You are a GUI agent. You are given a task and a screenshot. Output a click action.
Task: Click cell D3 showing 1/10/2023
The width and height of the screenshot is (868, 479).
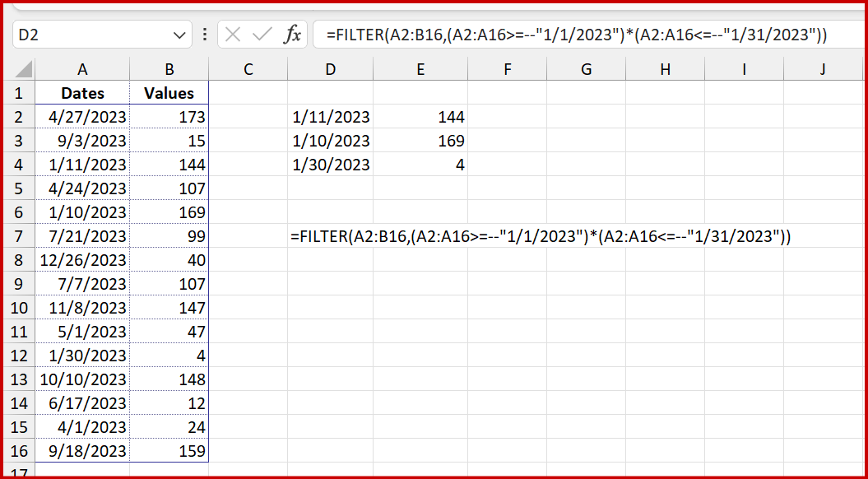click(x=330, y=141)
